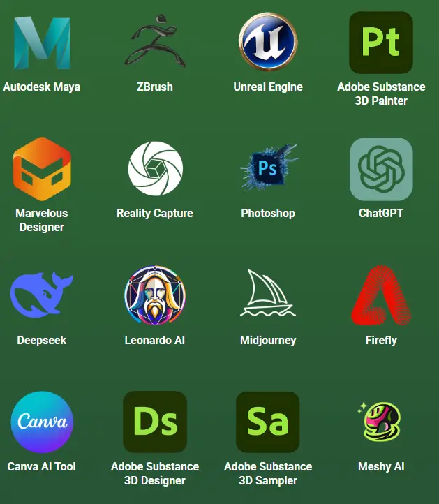Click the Substance 3D Sampler Sa icon
Screen dimensions: 439x504
(268, 422)
